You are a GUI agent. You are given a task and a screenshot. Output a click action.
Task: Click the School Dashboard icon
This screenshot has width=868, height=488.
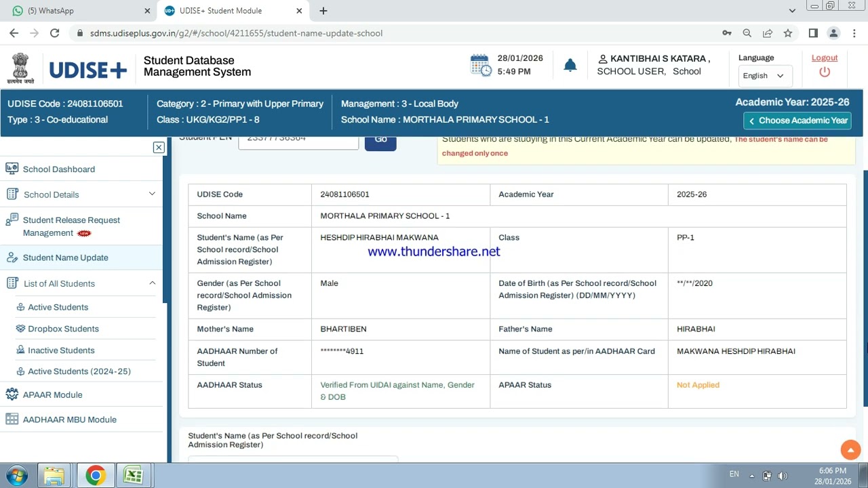coord(12,169)
